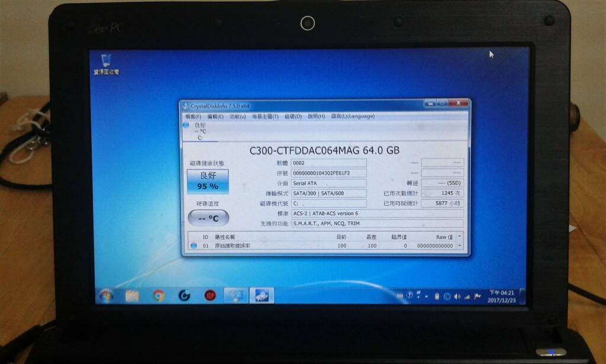Click the 屬性名稱 column header
The image size is (606, 364).
tap(224, 237)
